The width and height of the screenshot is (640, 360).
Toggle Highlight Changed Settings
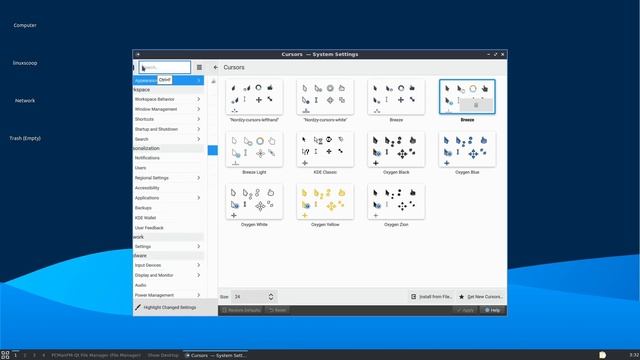pos(166,307)
